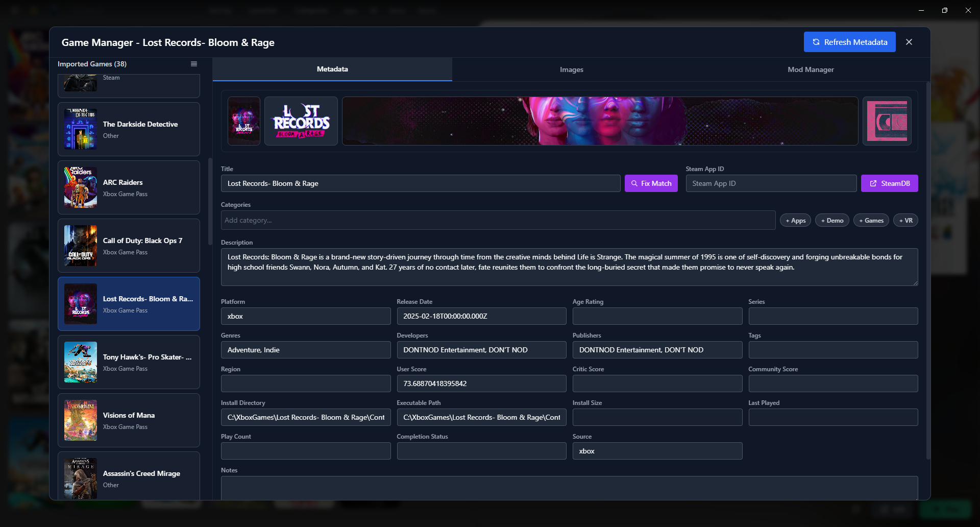Open the games list view menu
This screenshot has height=527, width=980.
tap(194, 64)
